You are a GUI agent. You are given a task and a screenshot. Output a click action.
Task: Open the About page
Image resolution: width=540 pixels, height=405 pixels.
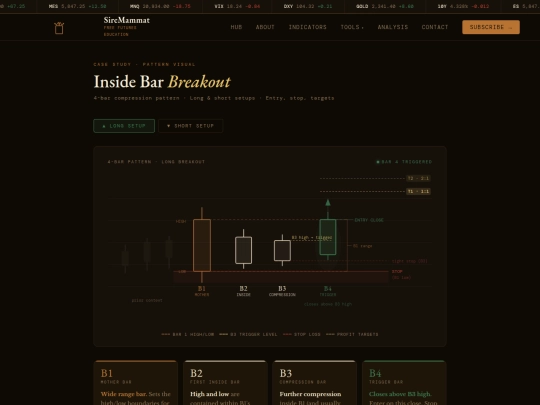(265, 27)
